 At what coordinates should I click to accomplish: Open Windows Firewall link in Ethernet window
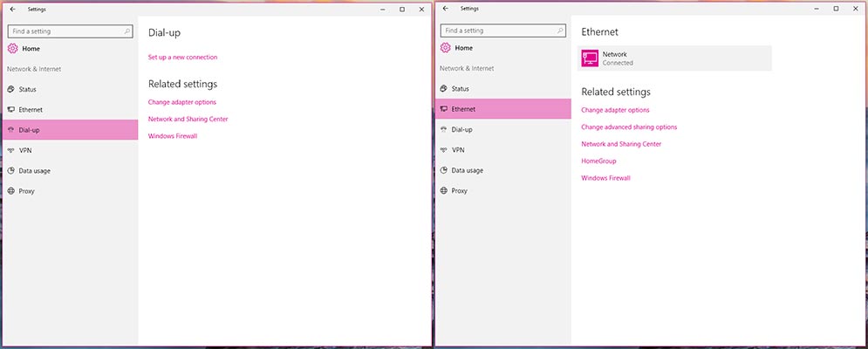coord(605,178)
